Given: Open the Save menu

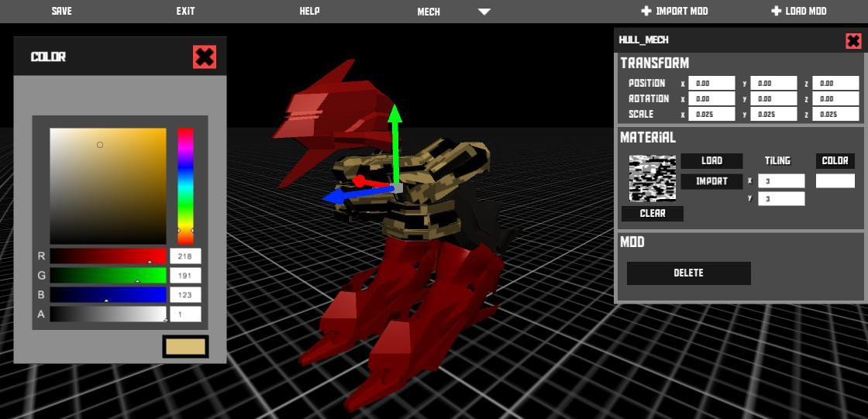Looking at the screenshot, I should click(x=61, y=11).
